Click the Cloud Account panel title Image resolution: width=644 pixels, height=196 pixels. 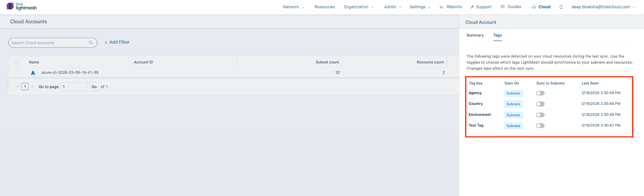(481, 22)
